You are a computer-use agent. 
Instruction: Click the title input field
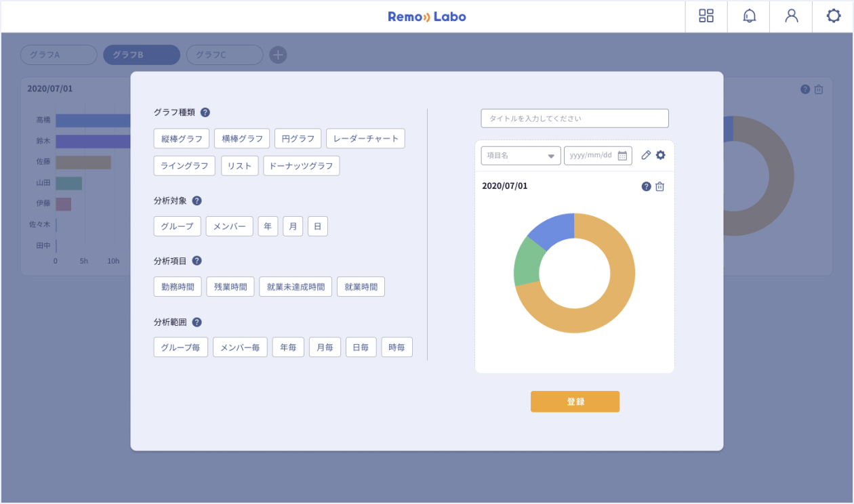point(575,119)
